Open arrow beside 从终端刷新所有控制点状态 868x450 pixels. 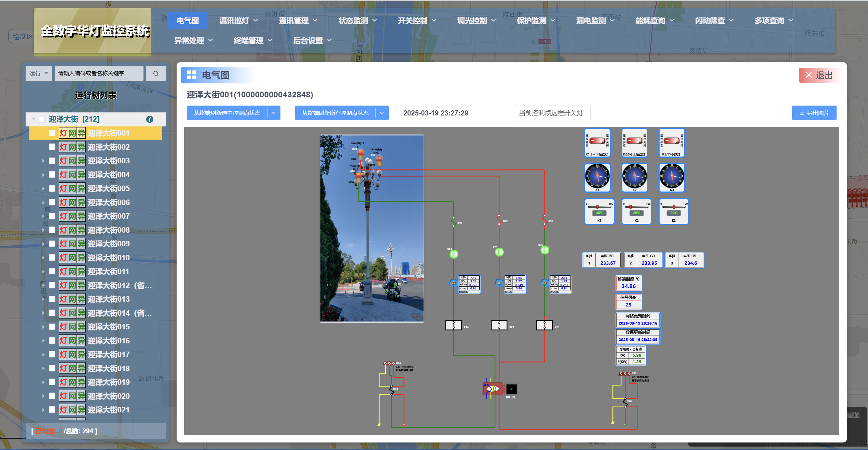click(x=382, y=113)
